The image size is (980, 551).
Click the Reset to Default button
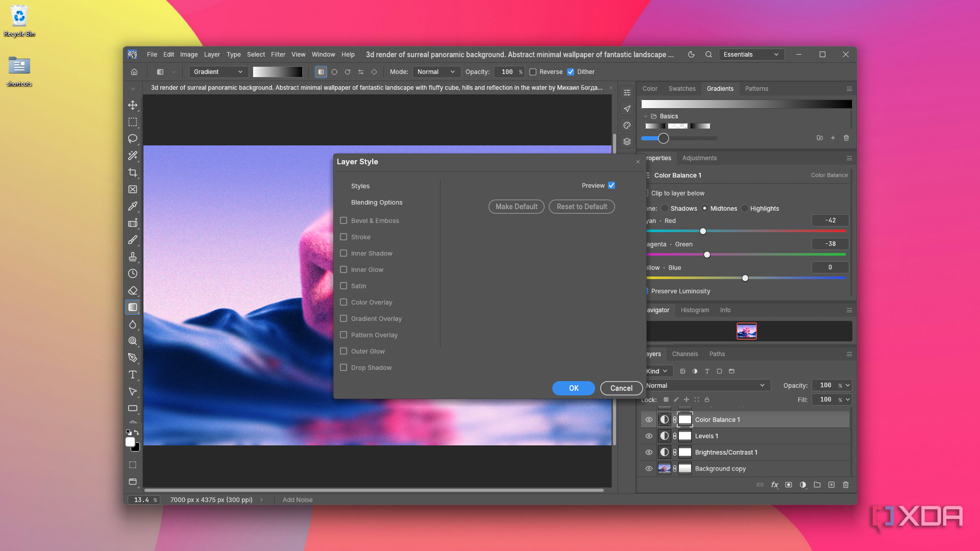(x=582, y=207)
